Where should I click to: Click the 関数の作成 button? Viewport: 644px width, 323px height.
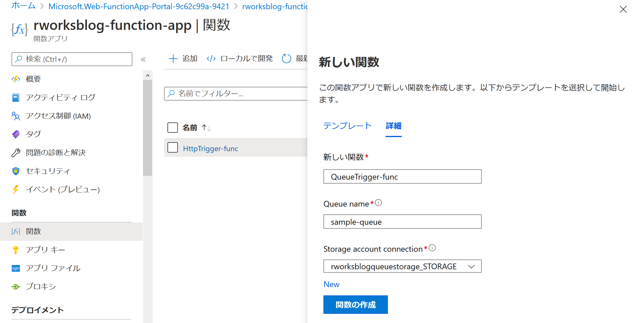tap(355, 305)
